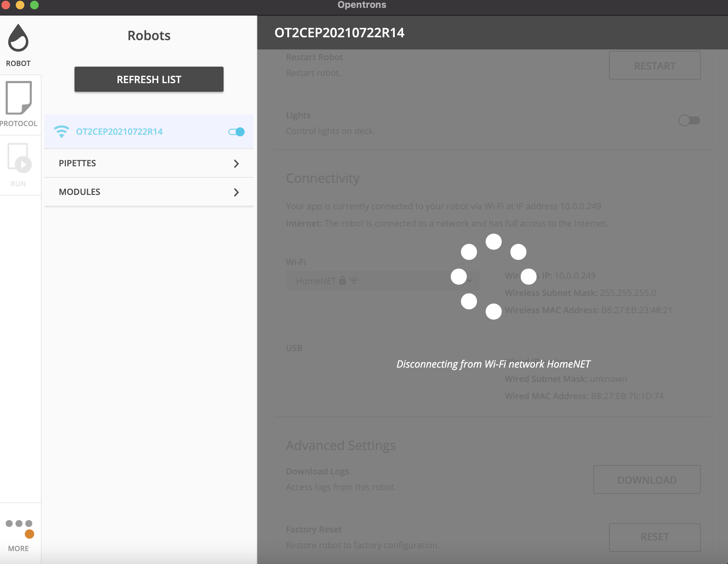Click the lock icon next to HomeNET
728x564 pixels.
point(343,281)
